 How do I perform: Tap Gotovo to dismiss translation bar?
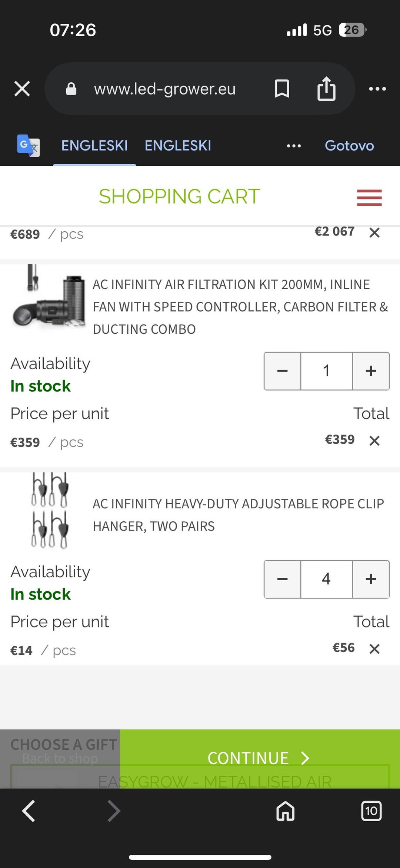(x=349, y=146)
